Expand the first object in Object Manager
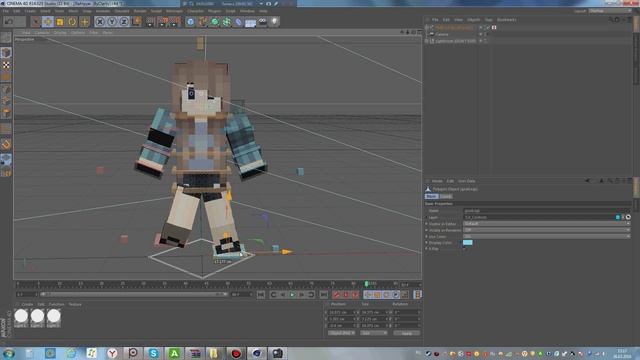640x360 pixels. [x=427, y=27]
